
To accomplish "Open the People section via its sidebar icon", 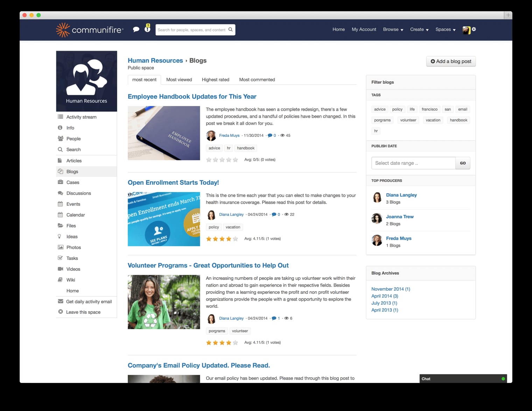I will click(x=60, y=139).
